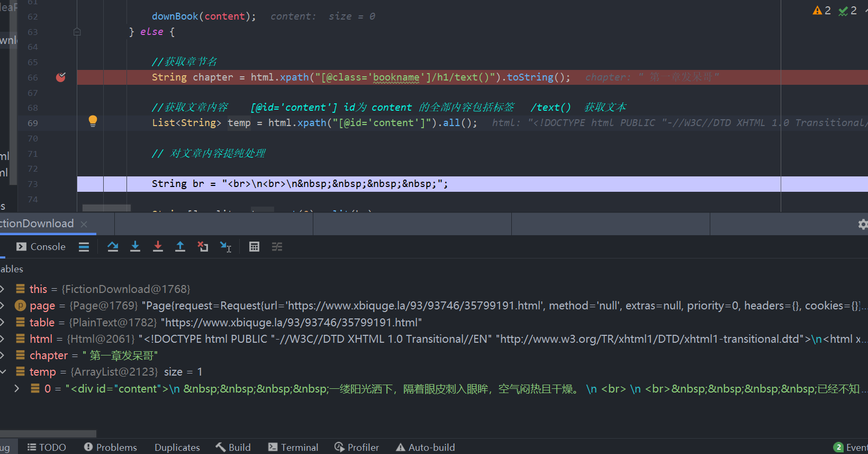Expand the 'html' variable node

click(3, 339)
